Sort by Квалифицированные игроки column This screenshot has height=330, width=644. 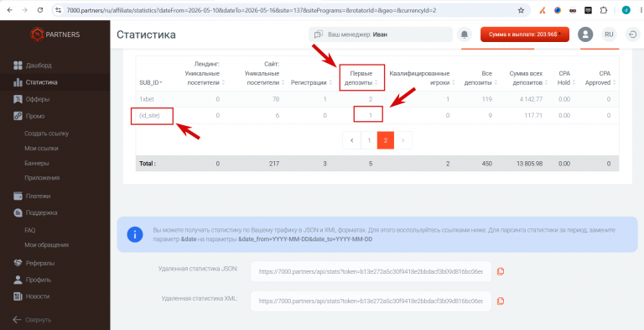click(x=423, y=78)
